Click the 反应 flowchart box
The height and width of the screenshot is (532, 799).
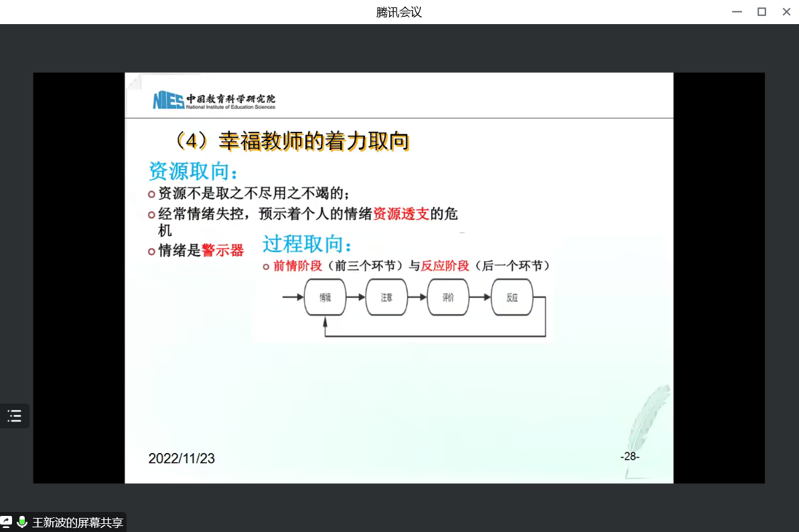pos(512,298)
